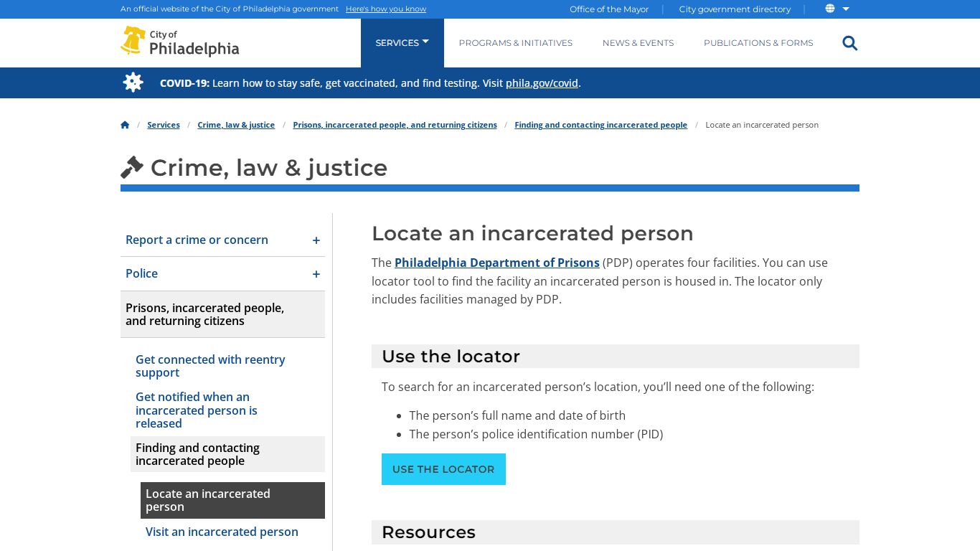Click the full name and date of birth bullet
980x551 pixels.
click(x=517, y=415)
